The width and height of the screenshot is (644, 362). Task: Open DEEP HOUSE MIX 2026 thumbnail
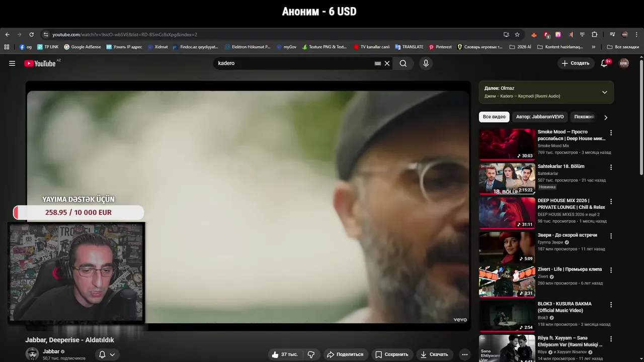(x=507, y=213)
